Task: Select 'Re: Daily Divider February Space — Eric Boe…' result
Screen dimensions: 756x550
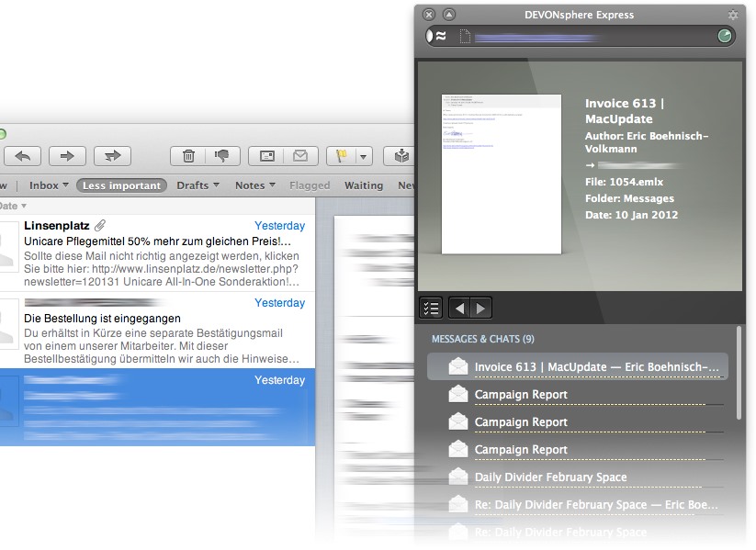Action: click(x=578, y=504)
